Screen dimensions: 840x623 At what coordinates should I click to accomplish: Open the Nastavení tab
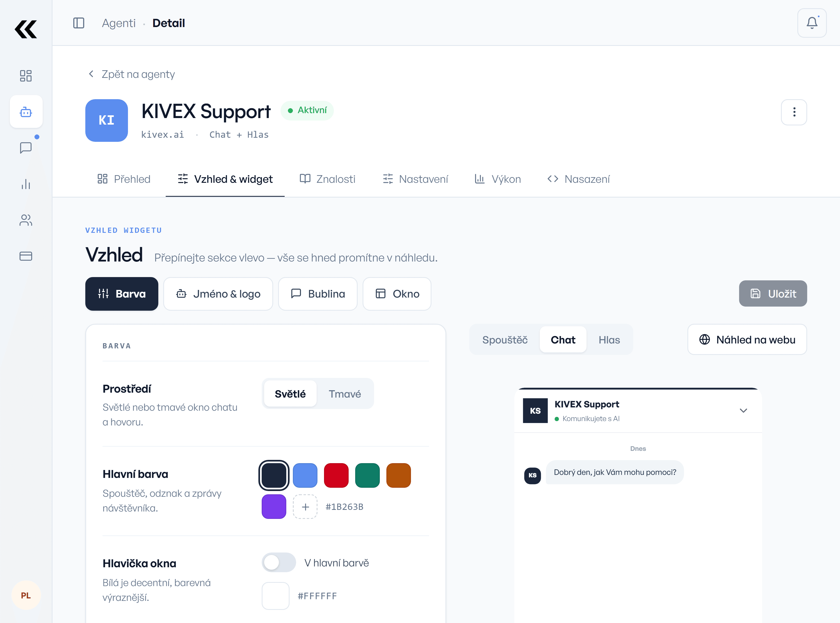coord(415,179)
